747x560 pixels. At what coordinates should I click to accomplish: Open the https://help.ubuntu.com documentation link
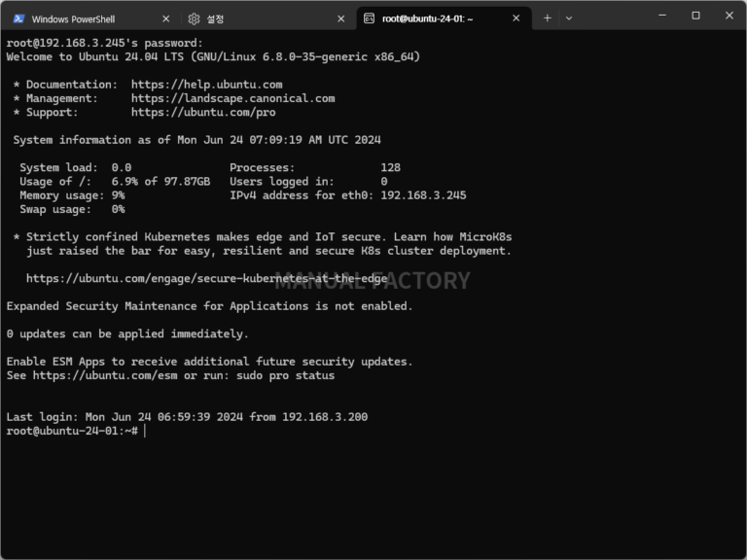point(206,85)
